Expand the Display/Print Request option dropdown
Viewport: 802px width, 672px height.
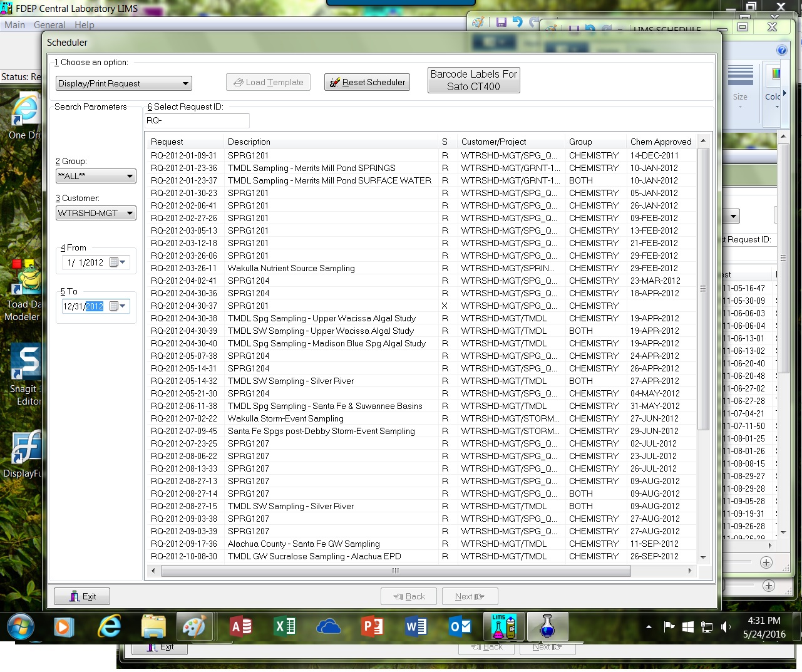(124, 83)
